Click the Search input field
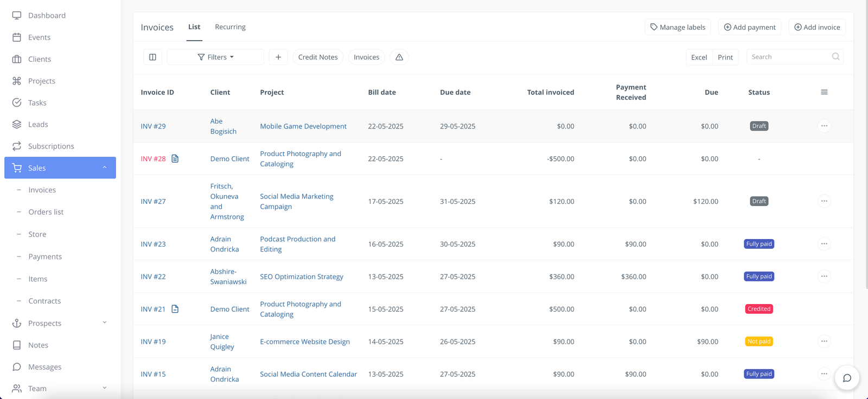Image resolution: width=868 pixels, height=399 pixels. pyautogui.click(x=789, y=57)
